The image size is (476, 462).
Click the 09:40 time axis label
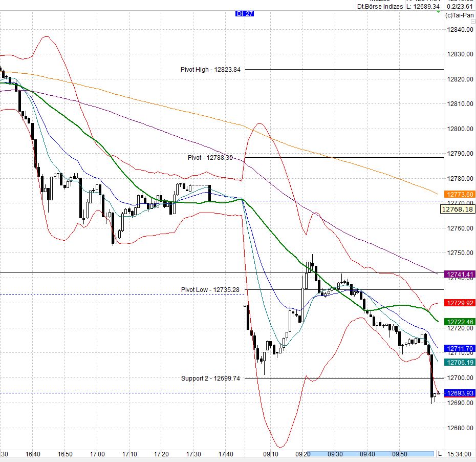pos(367,454)
